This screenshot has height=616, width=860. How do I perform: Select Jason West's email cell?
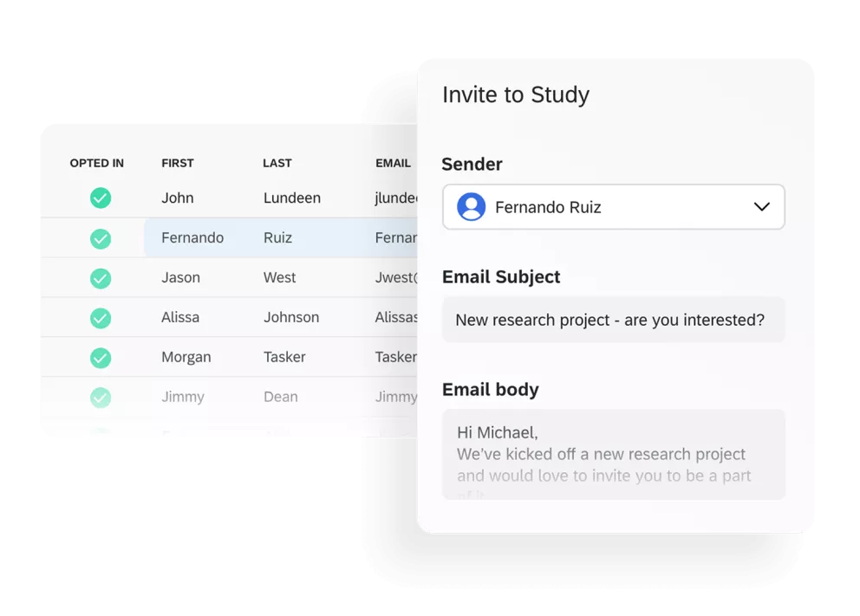[396, 278]
